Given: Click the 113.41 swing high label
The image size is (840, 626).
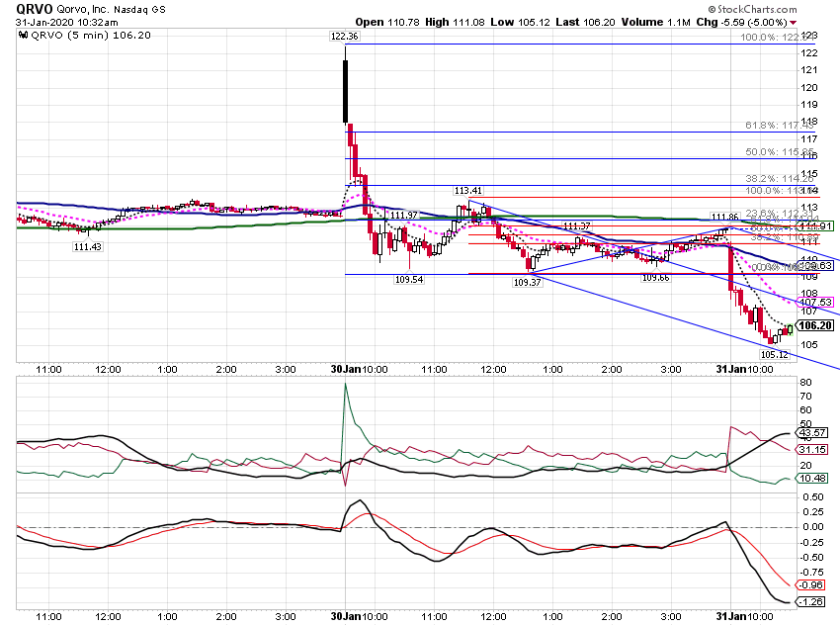Looking at the screenshot, I should (467, 190).
